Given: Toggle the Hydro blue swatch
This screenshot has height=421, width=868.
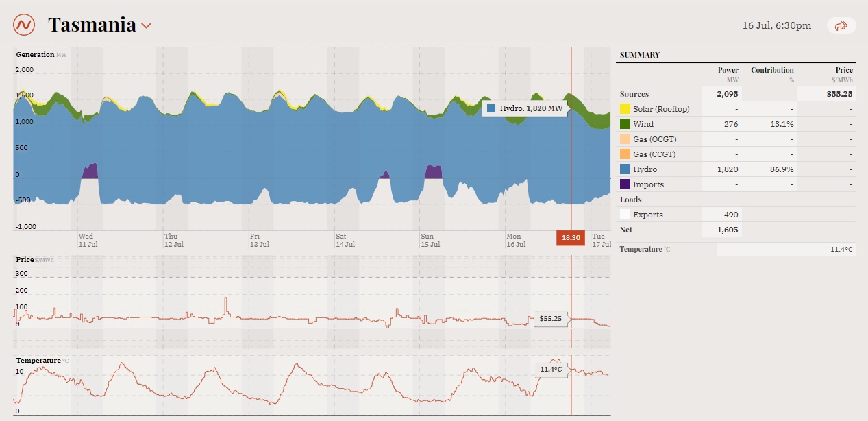Looking at the screenshot, I should tap(625, 169).
